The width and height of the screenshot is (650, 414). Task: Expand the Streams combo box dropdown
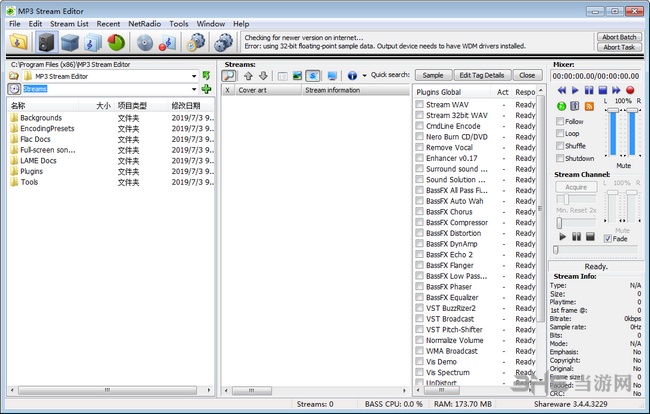[x=194, y=89]
